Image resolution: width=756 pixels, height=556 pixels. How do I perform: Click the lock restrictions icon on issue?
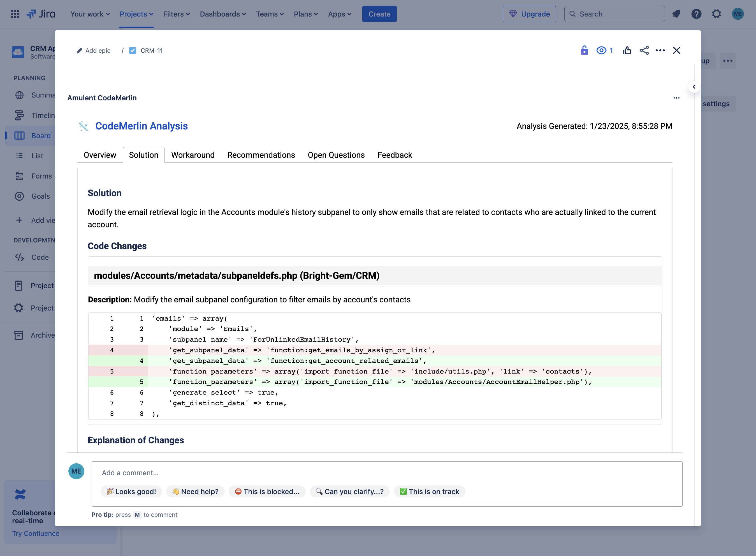click(x=585, y=50)
